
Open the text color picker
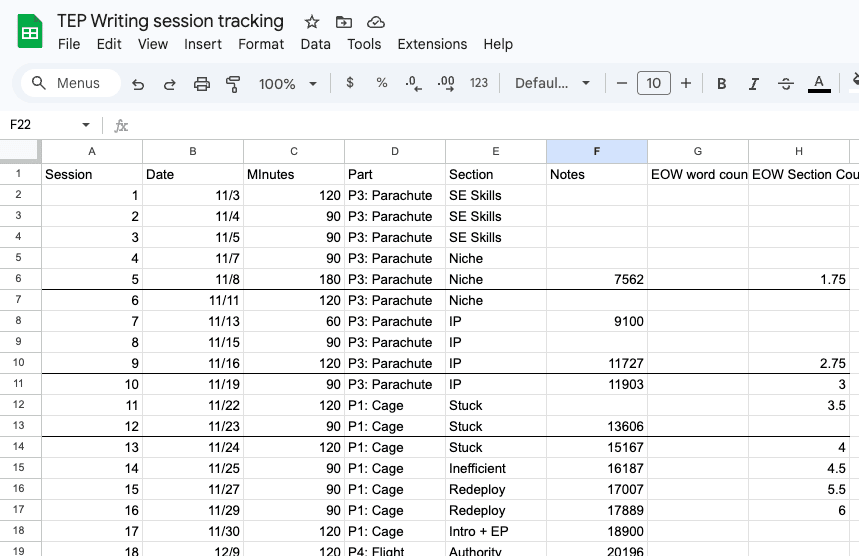tap(819, 84)
